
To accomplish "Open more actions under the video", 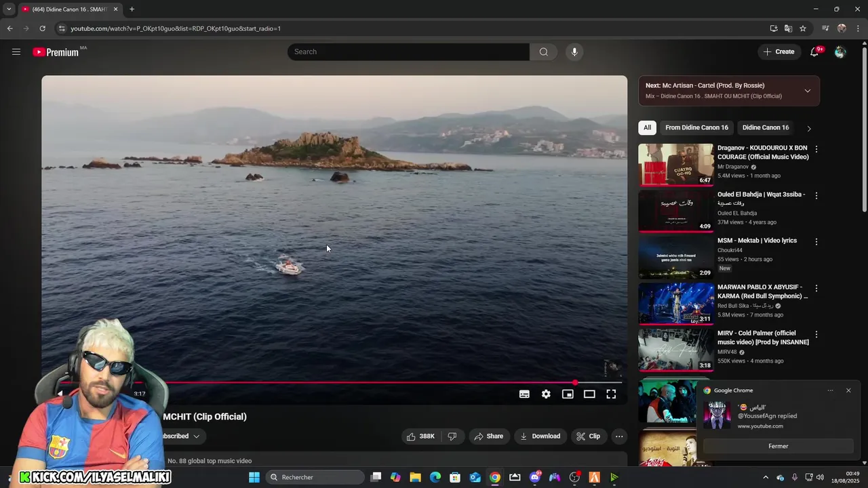I will (619, 436).
